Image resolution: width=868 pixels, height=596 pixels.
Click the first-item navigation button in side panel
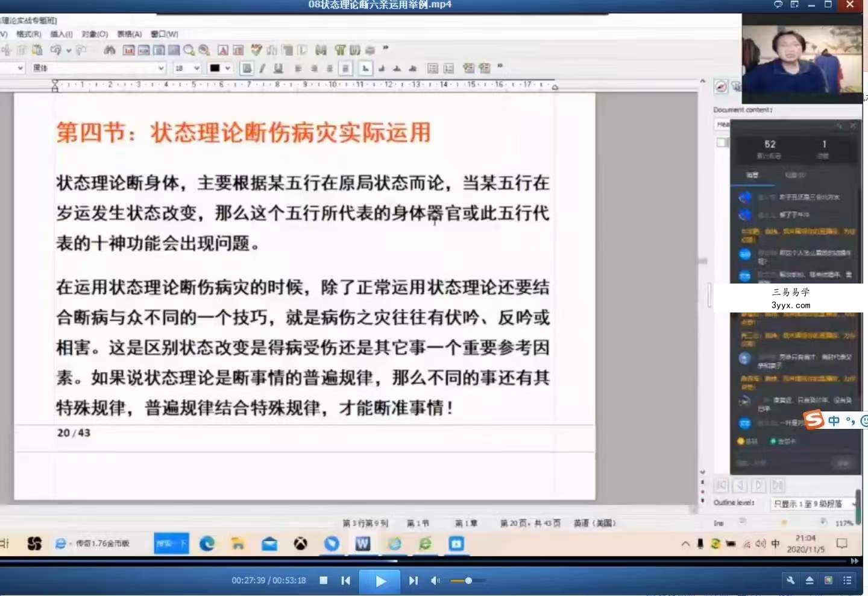(722, 485)
